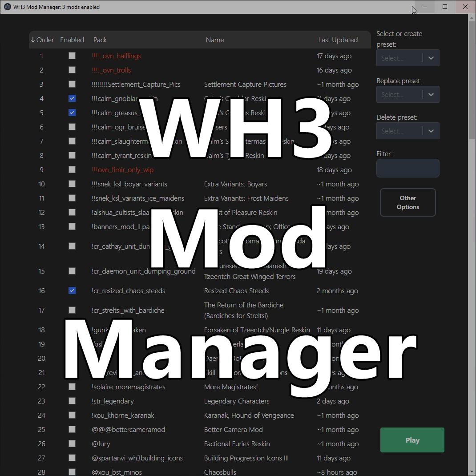
Task: Click Extra Variants: Frost Maidens name
Action: (x=246, y=198)
